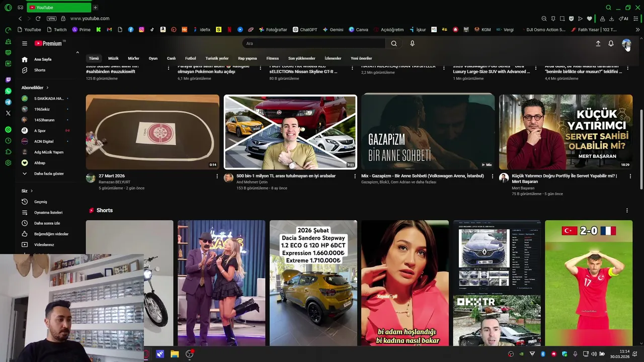
Task: Open the Mert Başaran channel link
Action: point(523,188)
